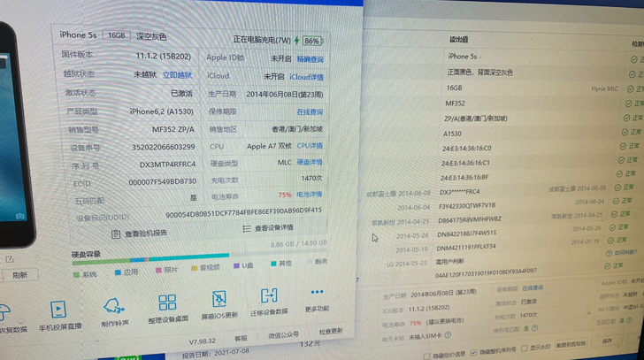The width and height of the screenshot is (644, 360).
Task: Select the 屏蔽iOS更新 tool
Action: (219, 305)
